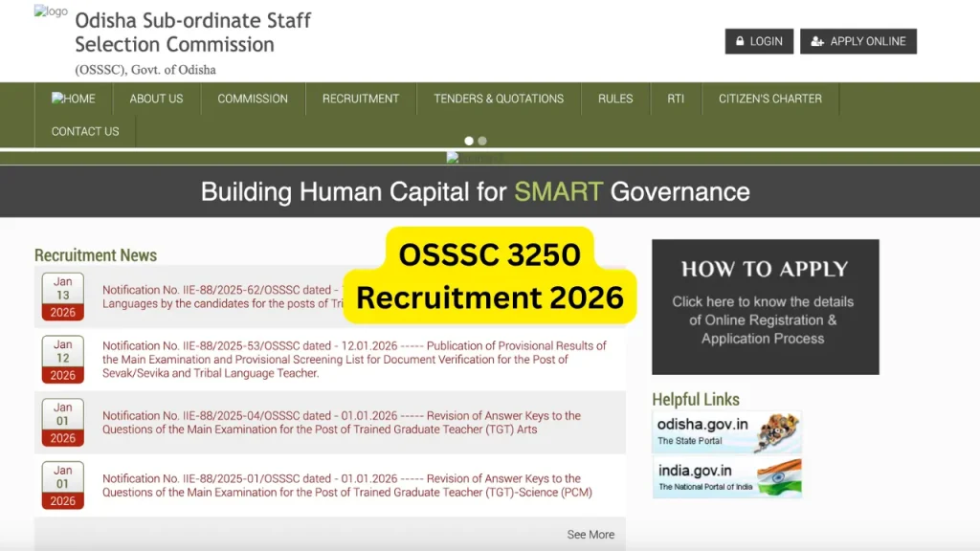Open the CITIZEN'S CHARTER page
The width and height of the screenshot is (980, 551).
pos(769,99)
